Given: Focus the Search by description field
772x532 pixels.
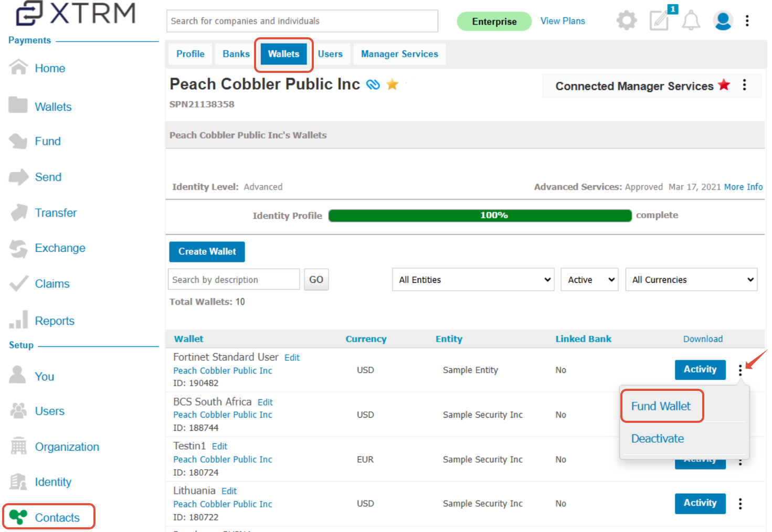Looking at the screenshot, I should (x=234, y=280).
